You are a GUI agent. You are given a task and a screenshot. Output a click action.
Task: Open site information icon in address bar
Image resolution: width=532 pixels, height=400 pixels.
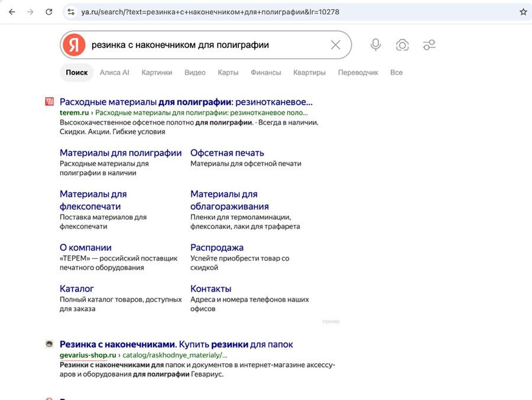pos(71,12)
